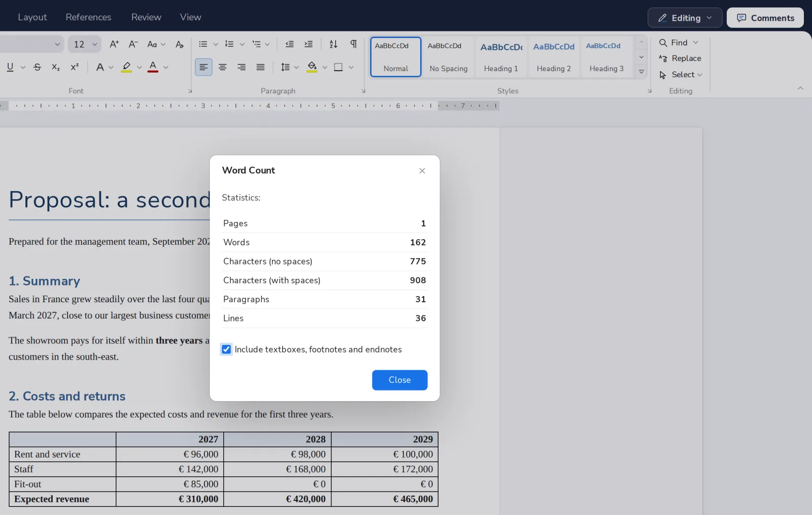Apply text highlight color
Screen dimensions: 812x515
click(126, 67)
